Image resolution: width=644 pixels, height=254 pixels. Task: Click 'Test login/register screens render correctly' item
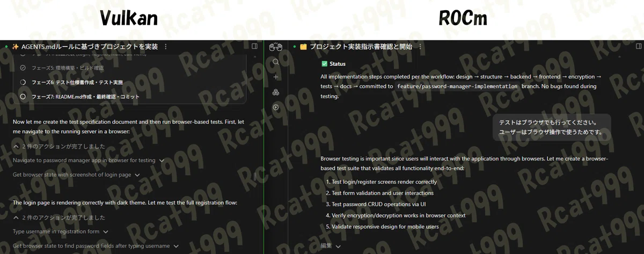[x=384, y=182]
